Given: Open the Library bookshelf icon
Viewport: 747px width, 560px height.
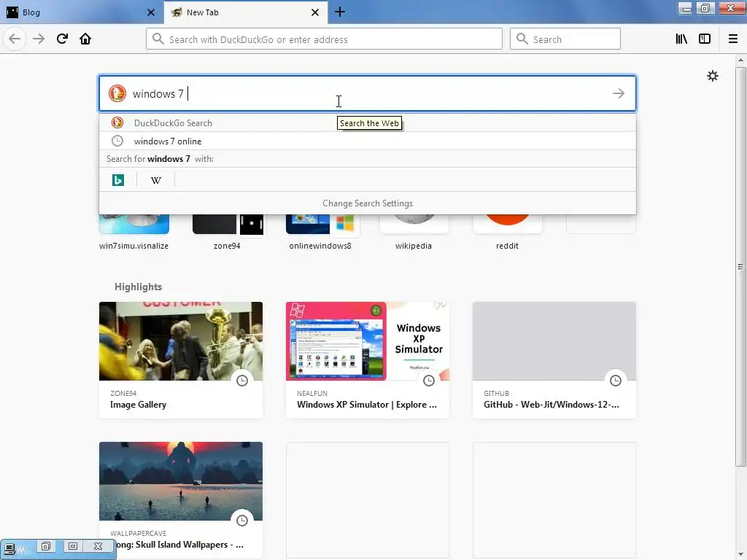Looking at the screenshot, I should pyautogui.click(x=681, y=39).
